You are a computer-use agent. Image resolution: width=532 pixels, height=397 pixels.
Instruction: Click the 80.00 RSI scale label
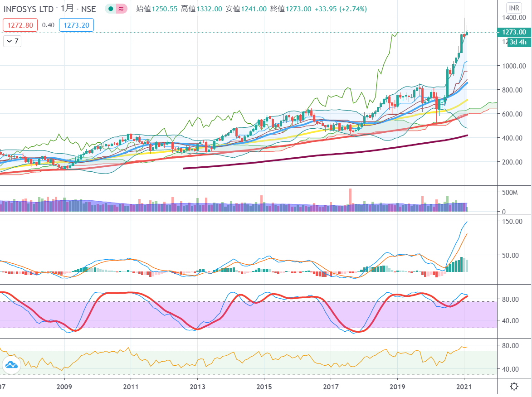pyautogui.click(x=511, y=346)
